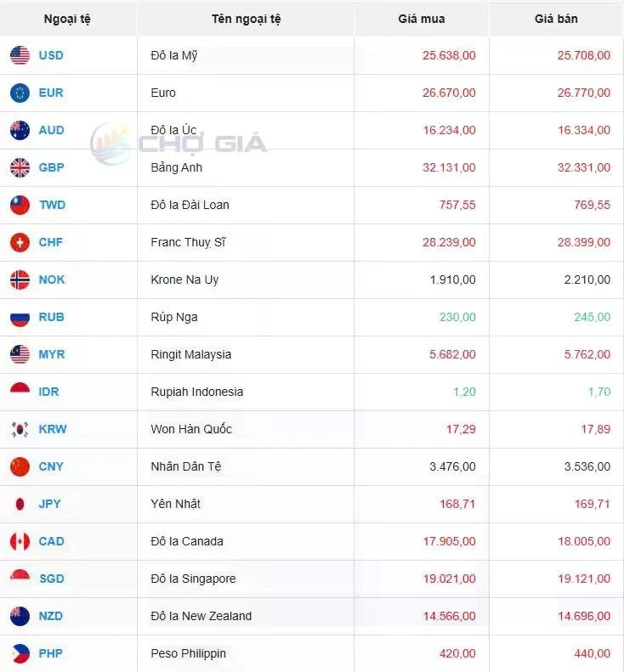Viewport: 624px width, 672px height.
Task: Click the South Korean flag icon
Action: pyautogui.click(x=20, y=430)
